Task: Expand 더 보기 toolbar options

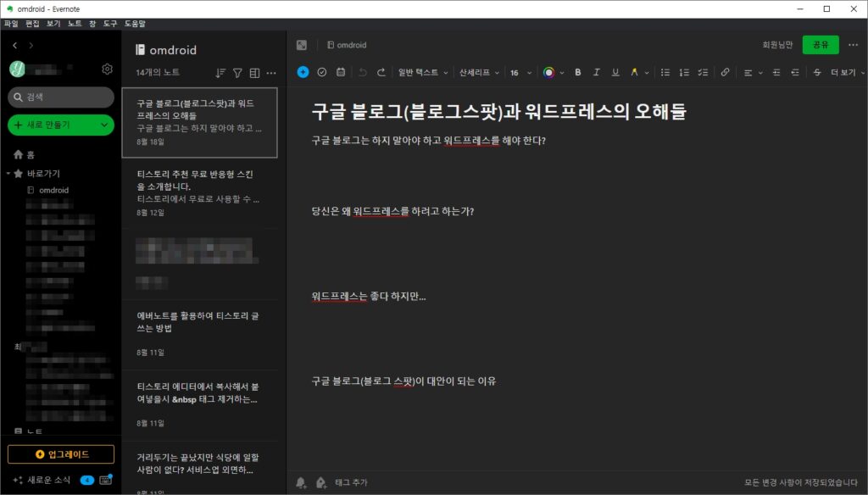Action: (847, 72)
